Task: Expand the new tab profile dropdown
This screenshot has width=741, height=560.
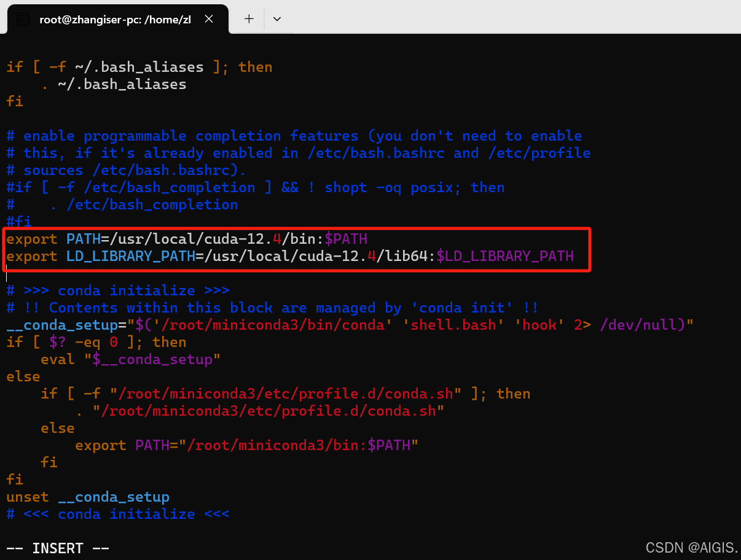Action: click(x=277, y=19)
